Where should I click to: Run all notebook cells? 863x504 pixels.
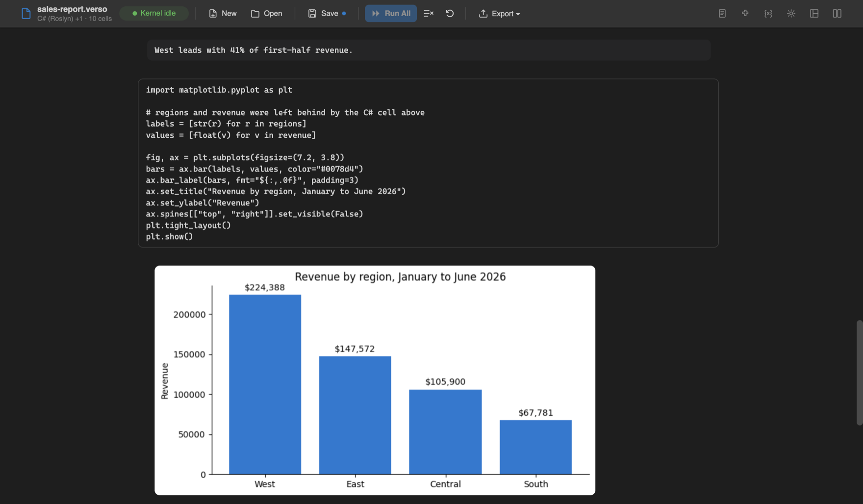pos(391,14)
